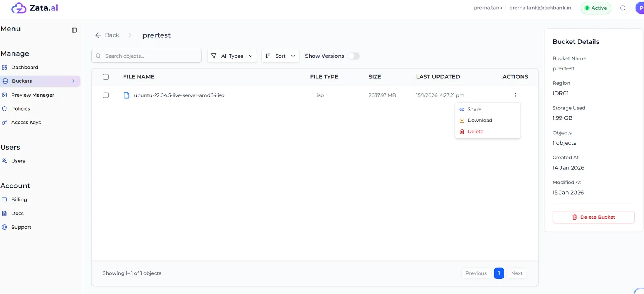Select the checkbox for the ubuntu ISO file
This screenshot has height=294, width=644.
click(x=106, y=95)
